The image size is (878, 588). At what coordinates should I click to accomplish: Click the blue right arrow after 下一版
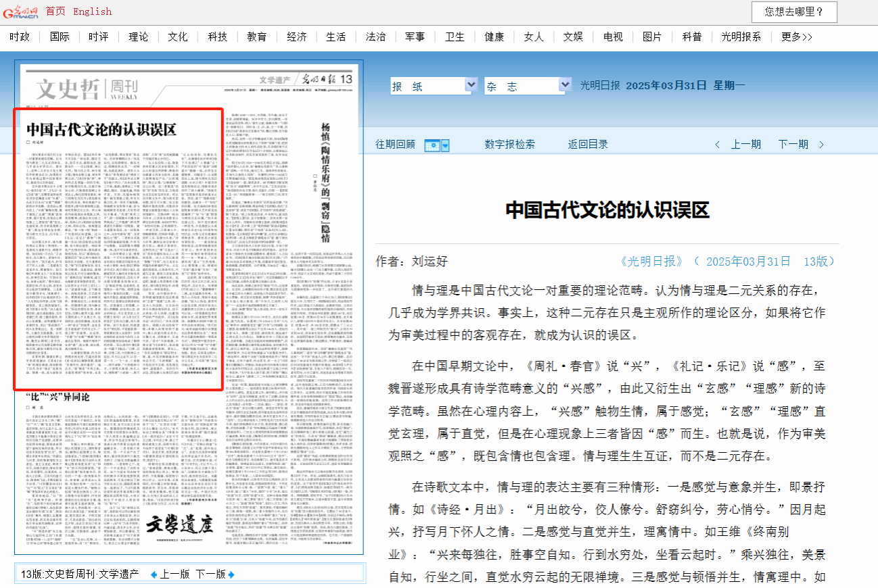[x=231, y=574]
